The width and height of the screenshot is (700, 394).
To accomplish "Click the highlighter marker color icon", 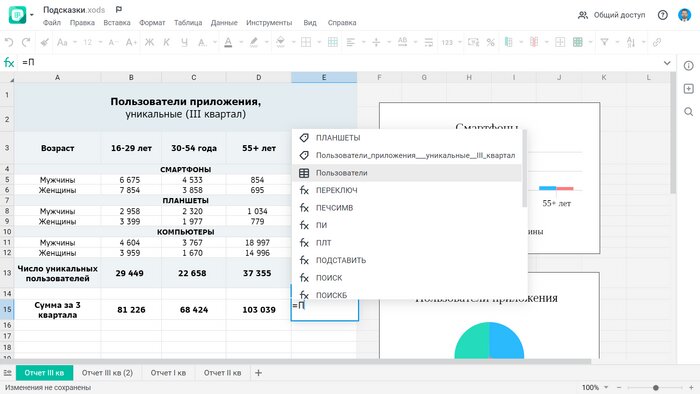I will (254, 42).
